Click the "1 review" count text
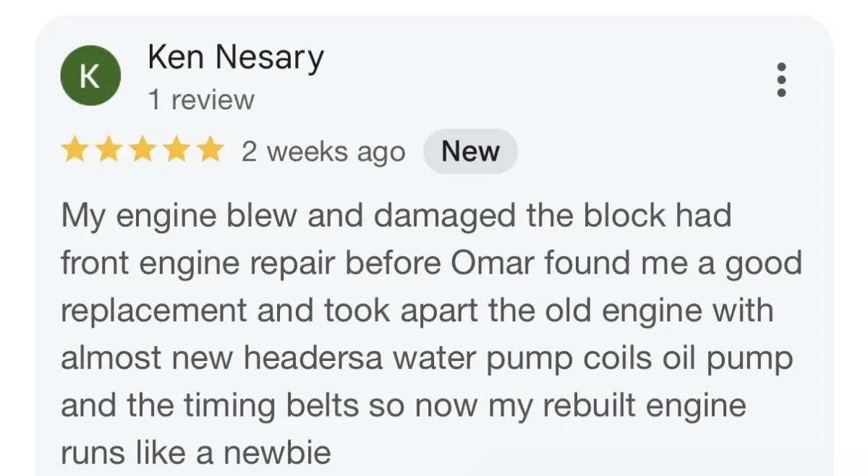 tap(201, 100)
